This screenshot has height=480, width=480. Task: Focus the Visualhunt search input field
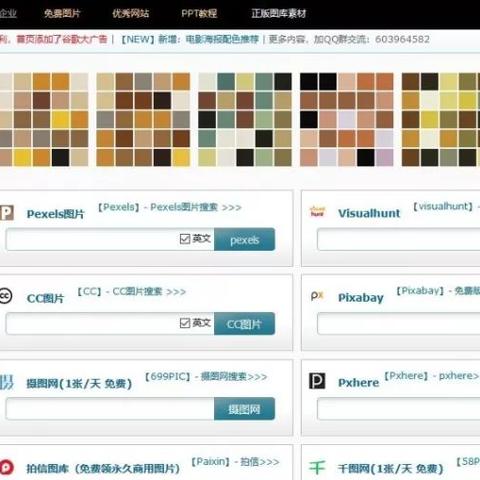399,239
